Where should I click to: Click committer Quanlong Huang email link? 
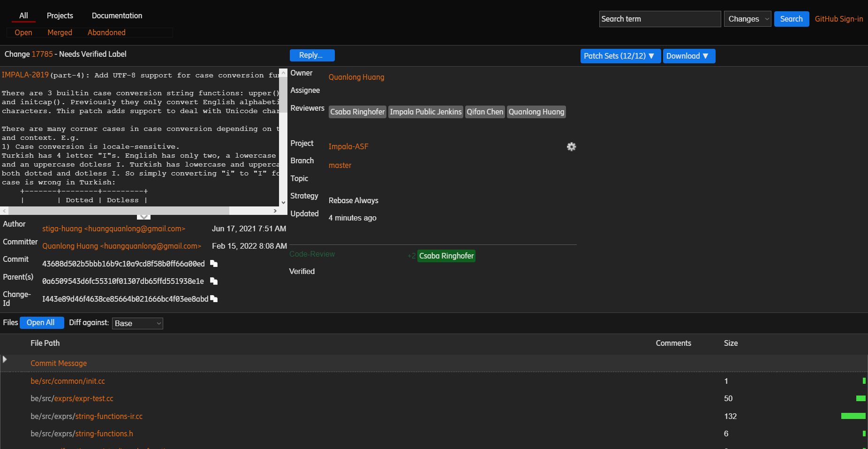[122, 246]
